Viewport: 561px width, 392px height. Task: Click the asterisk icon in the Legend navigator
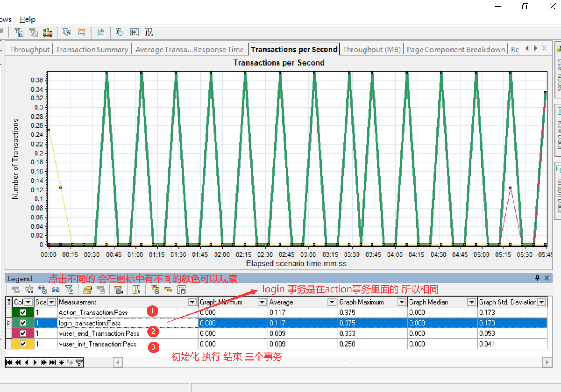[x=61, y=363]
